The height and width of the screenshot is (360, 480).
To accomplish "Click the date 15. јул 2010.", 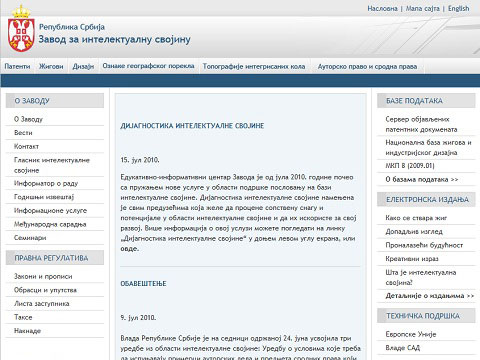I will (140, 160).
